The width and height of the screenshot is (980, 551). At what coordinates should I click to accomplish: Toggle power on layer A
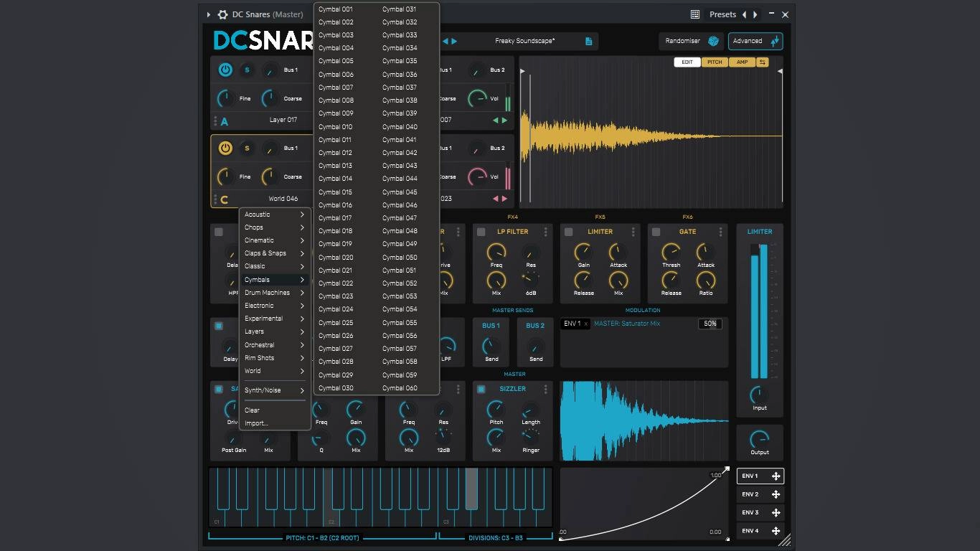click(x=225, y=70)
